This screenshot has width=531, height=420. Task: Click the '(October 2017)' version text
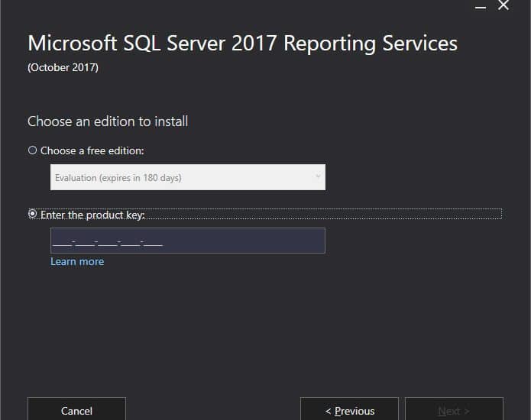click(63, 67)
